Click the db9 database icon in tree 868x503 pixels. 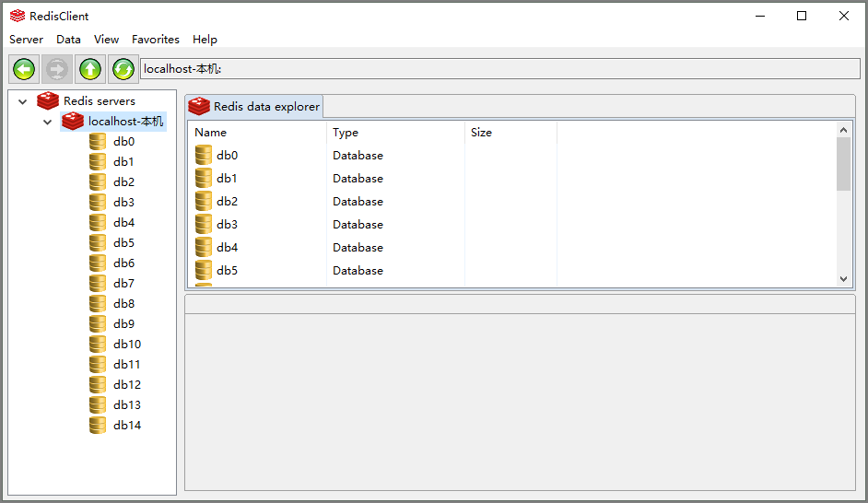tap(98, 323)
